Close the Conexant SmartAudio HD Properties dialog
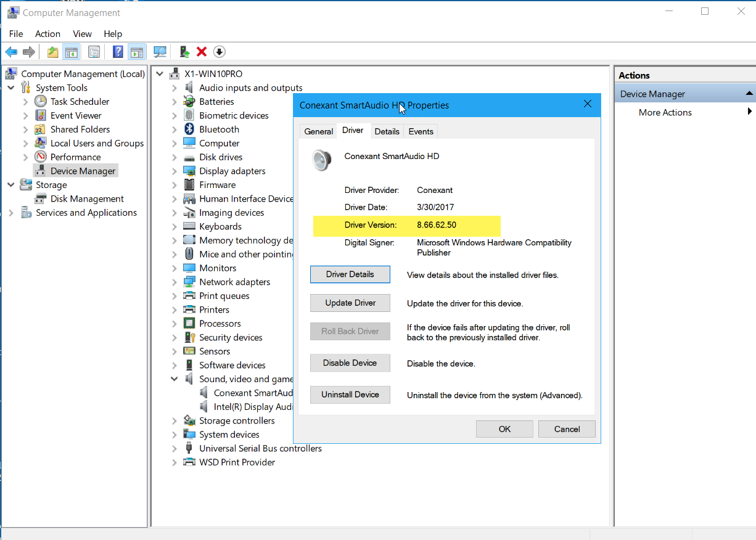Screen dimensions: 756x540 pyautogui.click(x=588, y=104)
